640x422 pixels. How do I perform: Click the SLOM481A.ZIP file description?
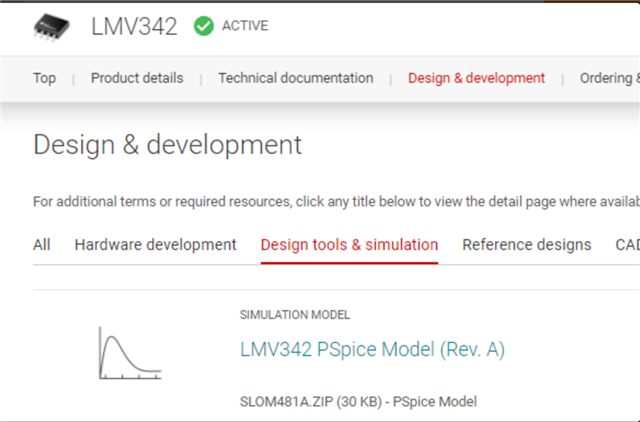coord(358,401)
